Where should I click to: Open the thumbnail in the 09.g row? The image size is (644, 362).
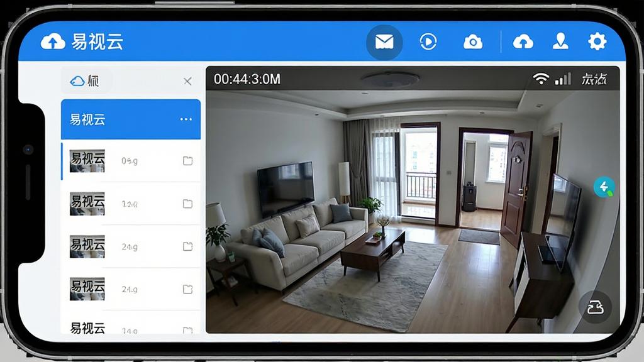pyautogui.click(x=87, y=161)
